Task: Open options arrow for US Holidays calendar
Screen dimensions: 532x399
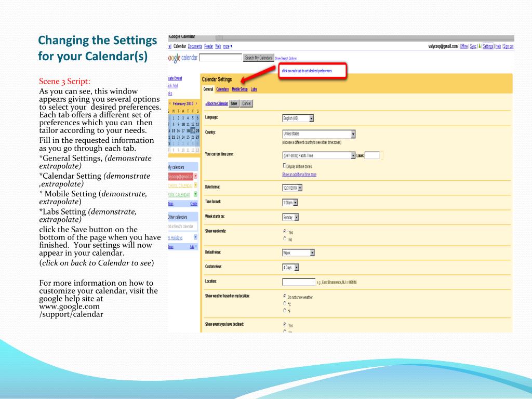Action: pos(195,237)
